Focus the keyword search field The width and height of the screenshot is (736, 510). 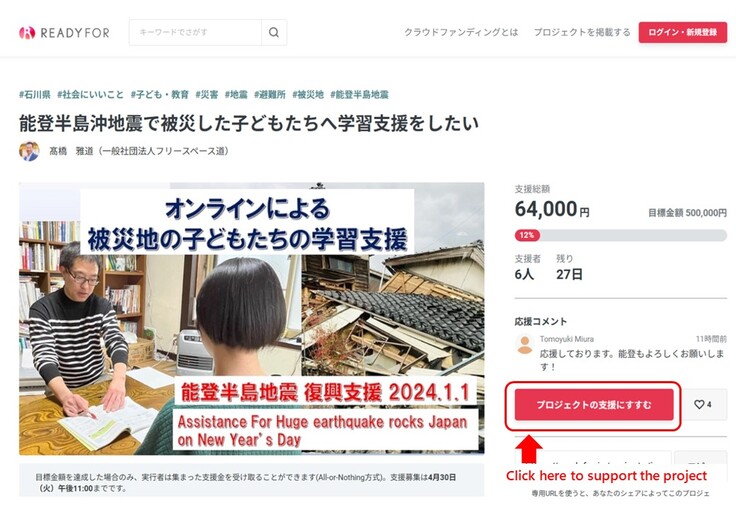click(x=195, y=32)
